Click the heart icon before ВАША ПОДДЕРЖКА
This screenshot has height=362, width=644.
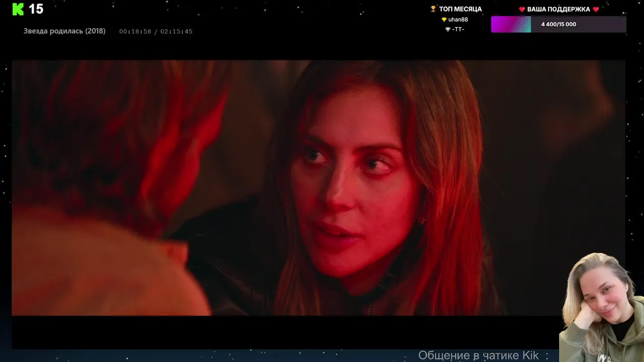pos(522,10)
